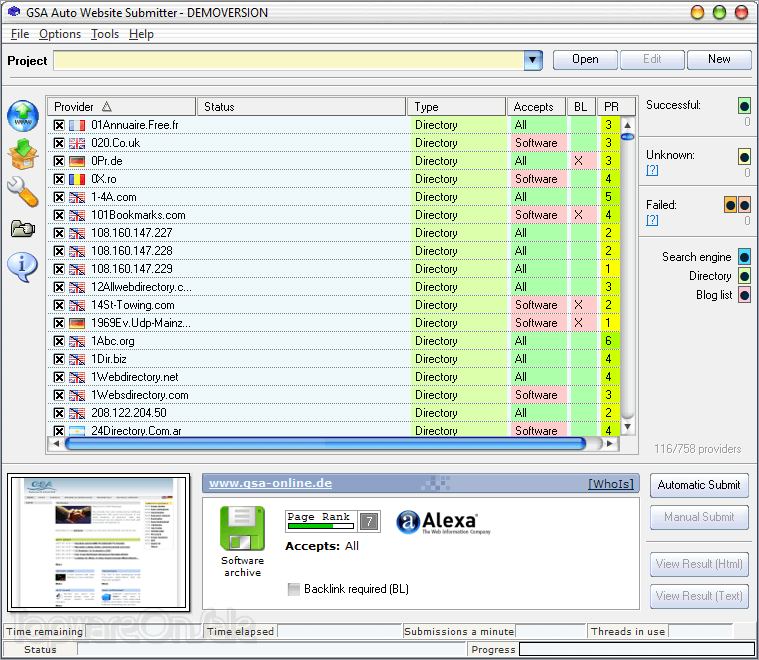Open the Tools menu
The image size is (759, 660).
[105, 34]
